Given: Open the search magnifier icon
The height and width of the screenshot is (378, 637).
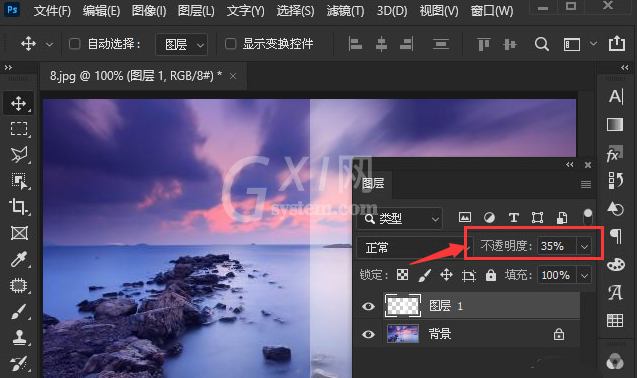Looking at the screenshot, I should point(542,44).
